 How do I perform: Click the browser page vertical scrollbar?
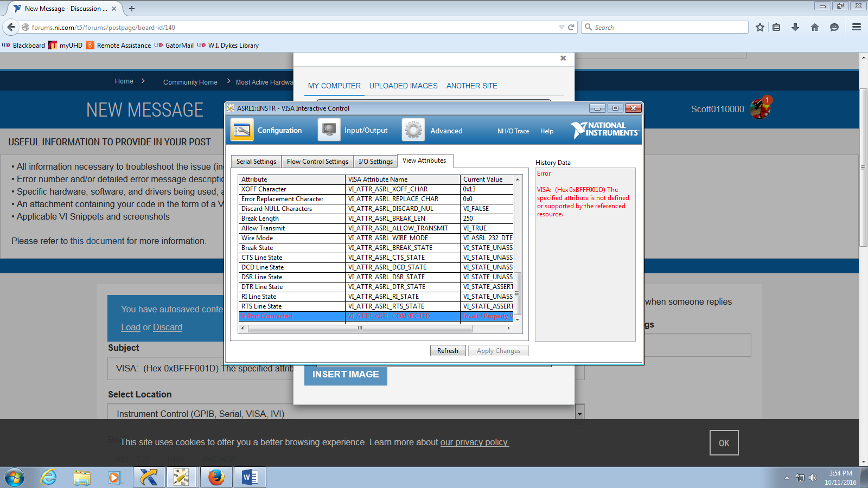point(863,167)
